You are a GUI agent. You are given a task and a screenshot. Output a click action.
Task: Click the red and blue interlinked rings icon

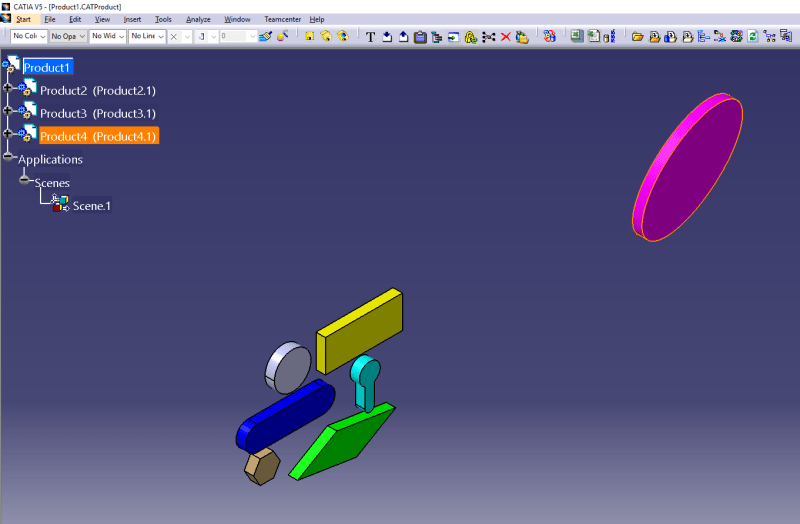549,36
